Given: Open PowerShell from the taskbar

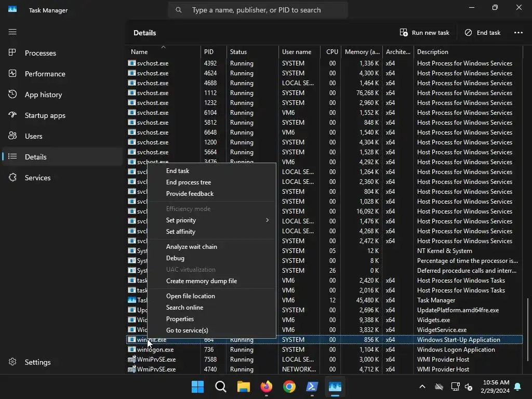Looking at the screenshot, I should coord(312,387).
